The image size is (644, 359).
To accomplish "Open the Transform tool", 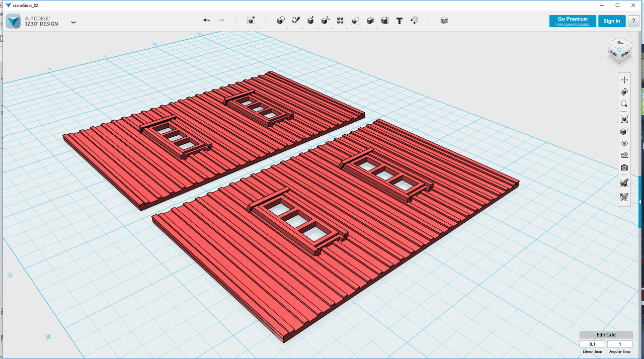I will 251,21.
